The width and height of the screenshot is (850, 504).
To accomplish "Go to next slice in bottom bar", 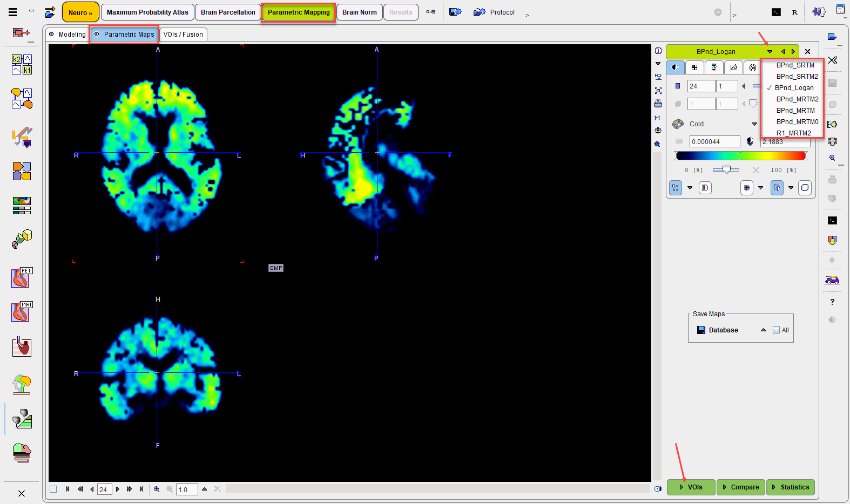I will [x=117, y=489].
